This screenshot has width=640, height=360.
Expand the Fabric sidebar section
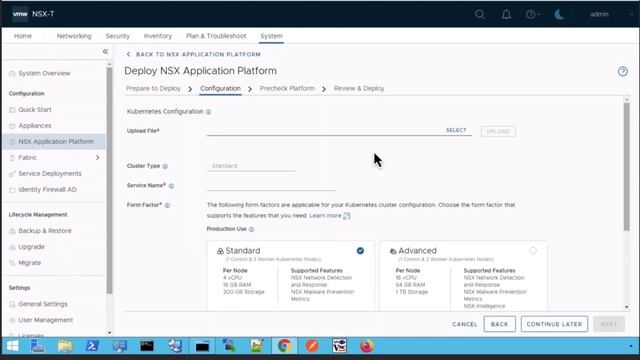coord(98,158)
